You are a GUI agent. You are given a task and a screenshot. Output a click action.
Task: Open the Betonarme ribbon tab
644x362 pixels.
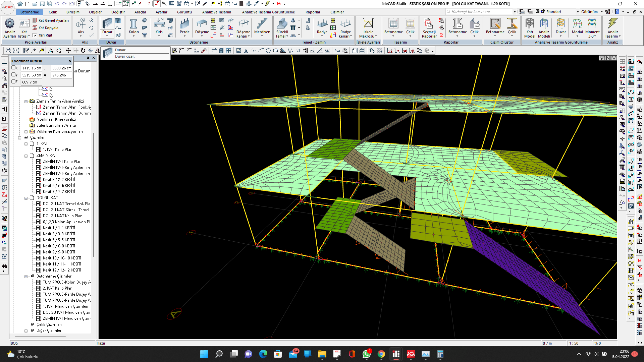pyautogui.click(x=30, y=12)
